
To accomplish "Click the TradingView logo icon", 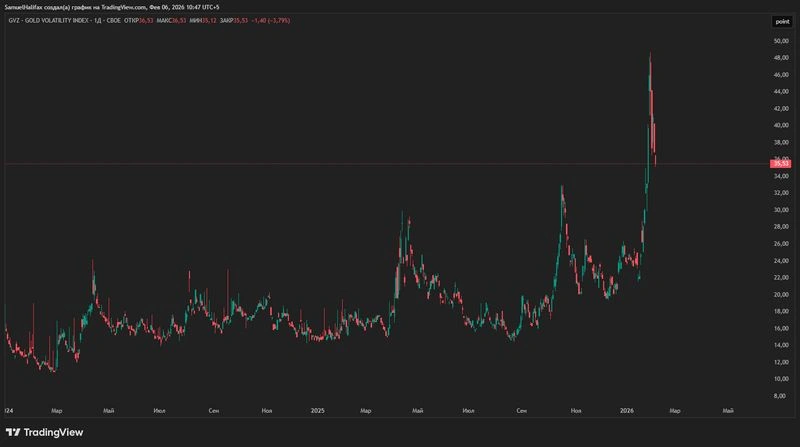I will 13,432.
